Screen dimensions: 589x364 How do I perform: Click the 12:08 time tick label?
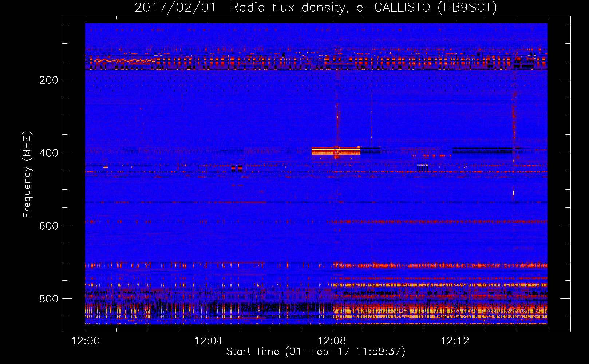tap(332, 341)
